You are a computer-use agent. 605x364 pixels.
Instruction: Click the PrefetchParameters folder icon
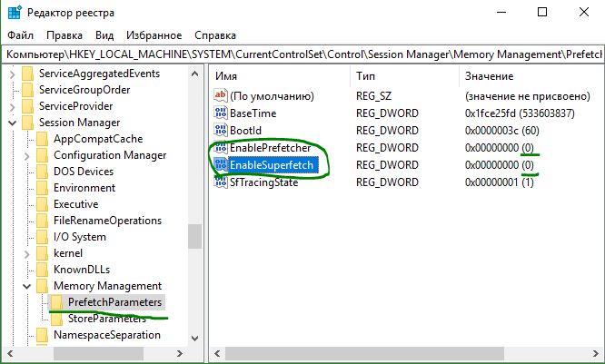click(x=57, y=302)
